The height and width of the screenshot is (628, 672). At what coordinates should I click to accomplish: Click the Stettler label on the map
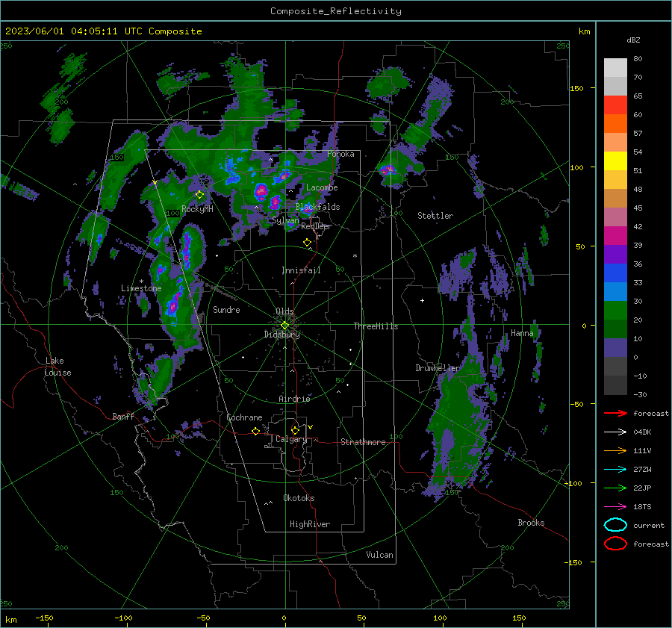point(435,216)
